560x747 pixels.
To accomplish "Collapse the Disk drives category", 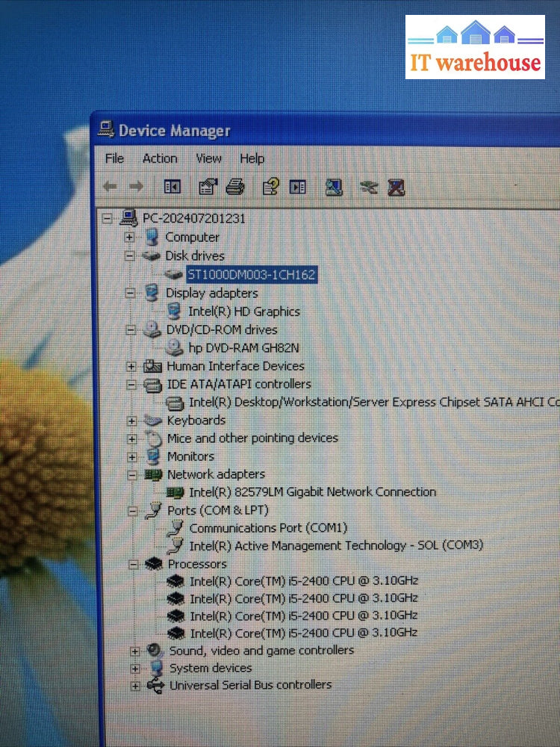I will (x=129, y=255).
